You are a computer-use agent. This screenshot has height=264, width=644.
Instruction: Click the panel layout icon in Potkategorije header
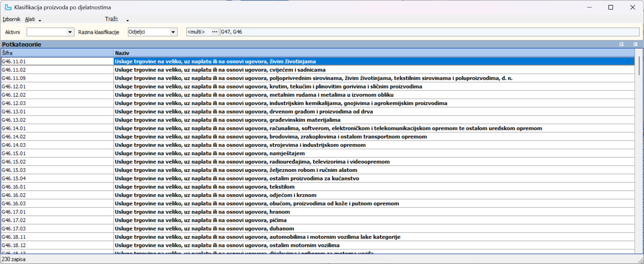pyautogui.click(x=621, y=44)
